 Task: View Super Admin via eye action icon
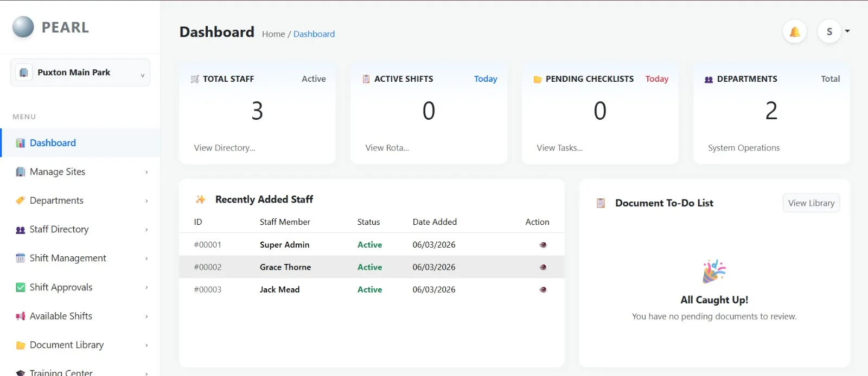(x=543, y=245)
